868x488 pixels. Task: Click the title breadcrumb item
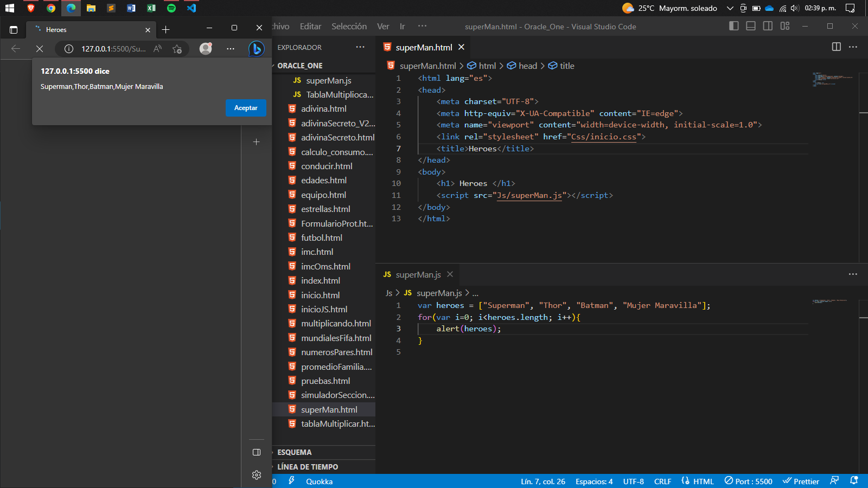point(561,66)
